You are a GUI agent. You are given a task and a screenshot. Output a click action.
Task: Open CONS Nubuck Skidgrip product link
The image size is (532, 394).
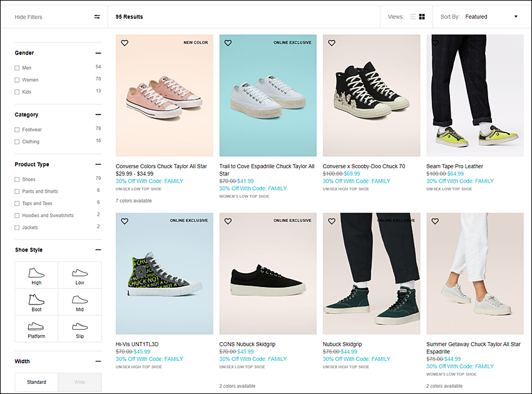[247, 344]
